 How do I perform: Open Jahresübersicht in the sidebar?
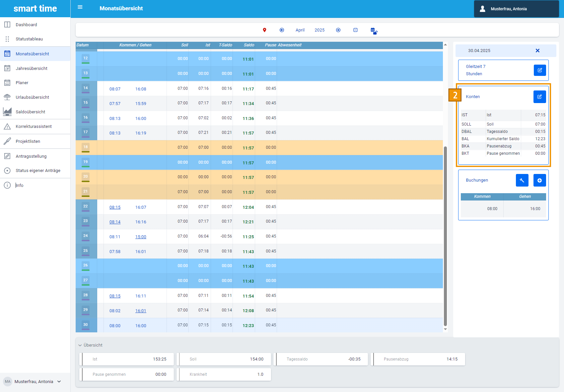pos(32,68)
